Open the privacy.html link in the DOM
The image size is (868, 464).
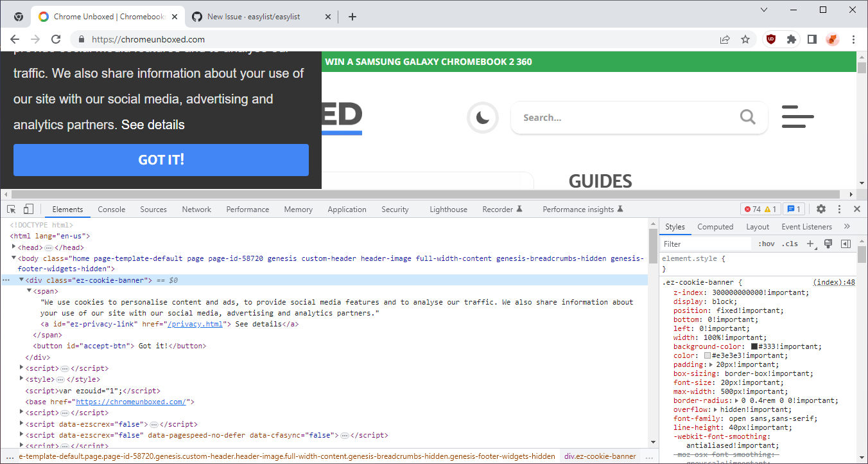coord(196,324)
